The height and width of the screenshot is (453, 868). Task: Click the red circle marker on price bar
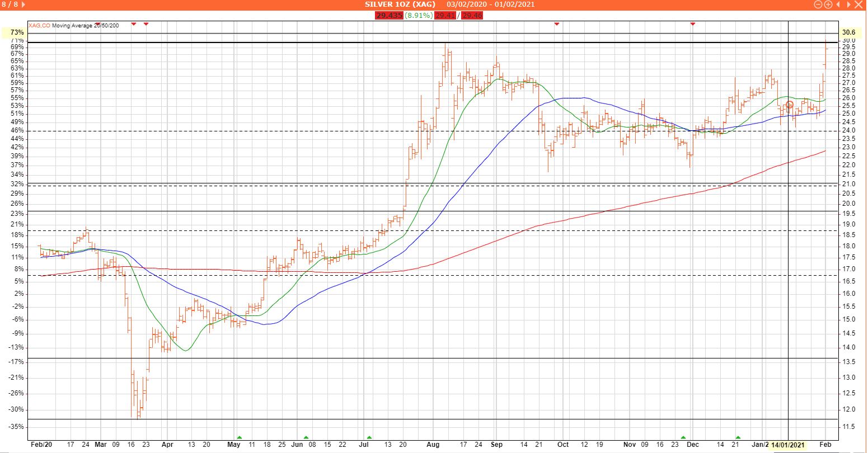[790, 105]
